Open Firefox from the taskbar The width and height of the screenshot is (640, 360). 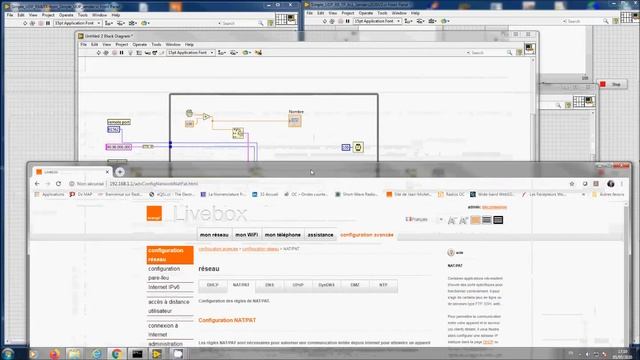(x=55, y=354)
